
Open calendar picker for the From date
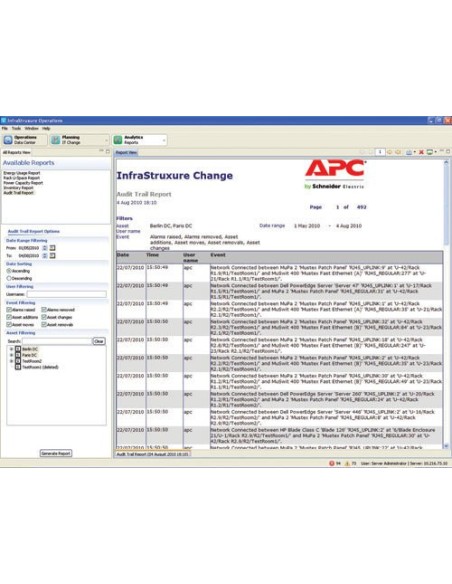[52, 248]
